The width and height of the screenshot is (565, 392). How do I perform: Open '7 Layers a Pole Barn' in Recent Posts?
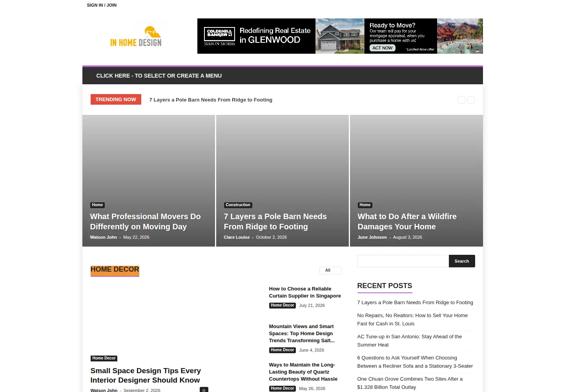415,303
